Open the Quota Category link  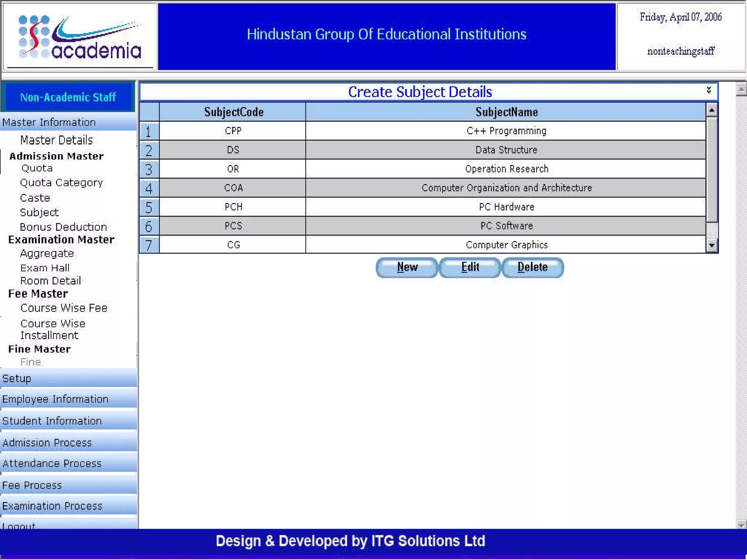(61, 183)
